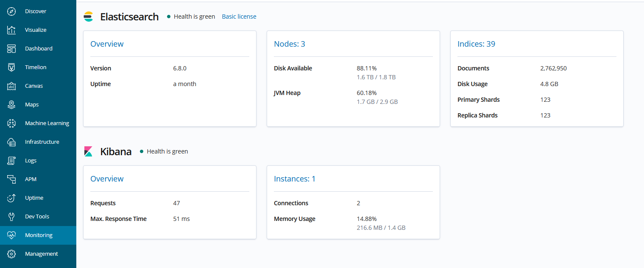Open Kibana Overview link

[x=107, y=179]
